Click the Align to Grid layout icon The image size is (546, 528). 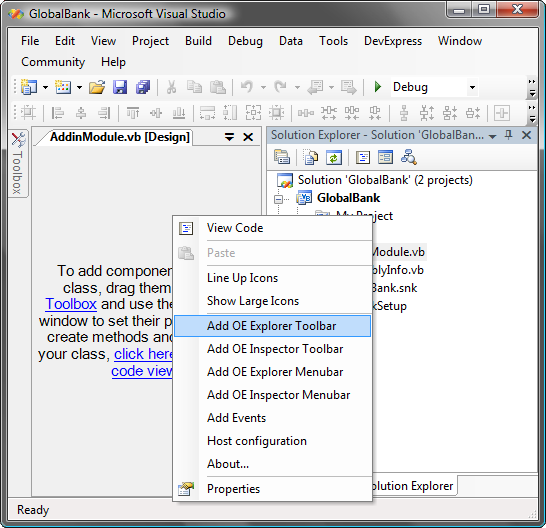[x=28, y=113]
